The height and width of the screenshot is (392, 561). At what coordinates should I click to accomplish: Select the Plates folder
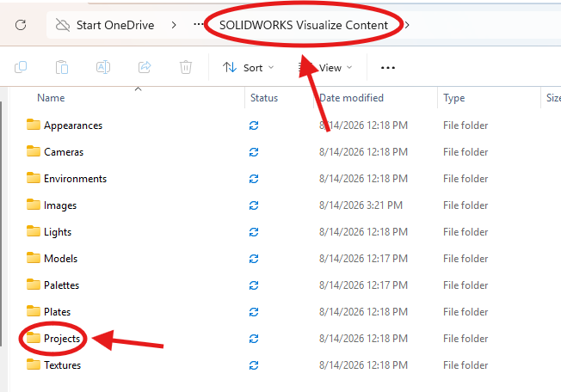coord(48,312)
